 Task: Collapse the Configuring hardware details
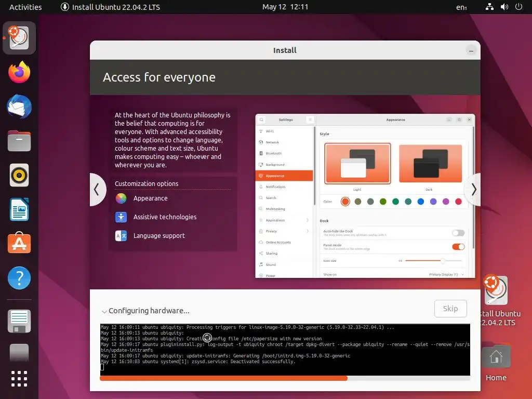(x=104, y=311)
